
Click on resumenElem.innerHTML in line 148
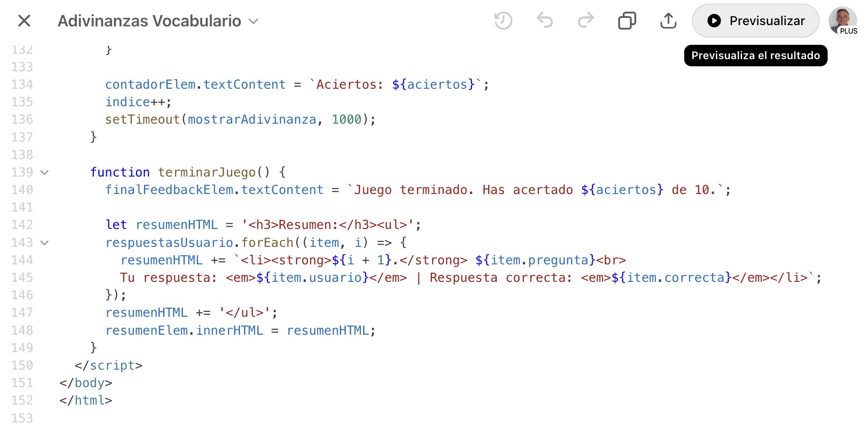point(184,330)
